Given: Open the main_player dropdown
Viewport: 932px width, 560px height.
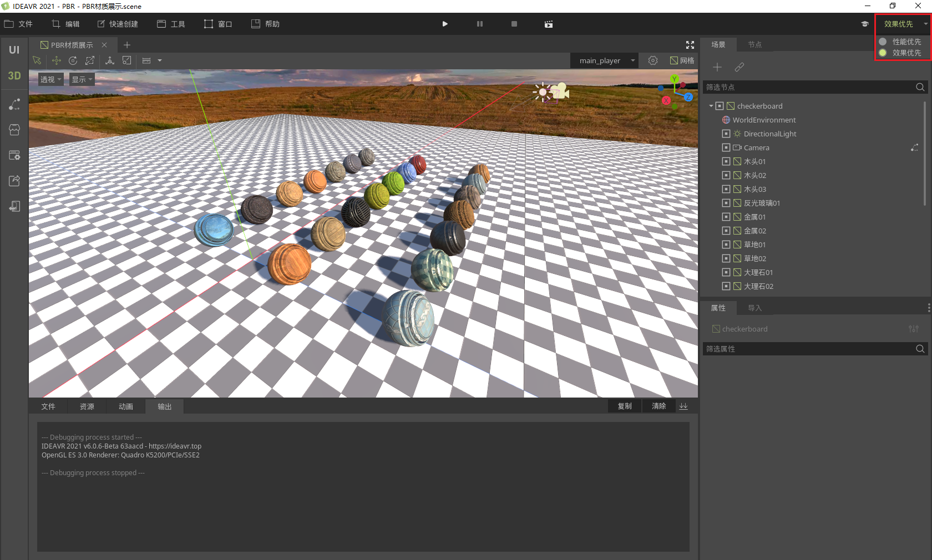Looking at the screenshot, I should 605,60.
